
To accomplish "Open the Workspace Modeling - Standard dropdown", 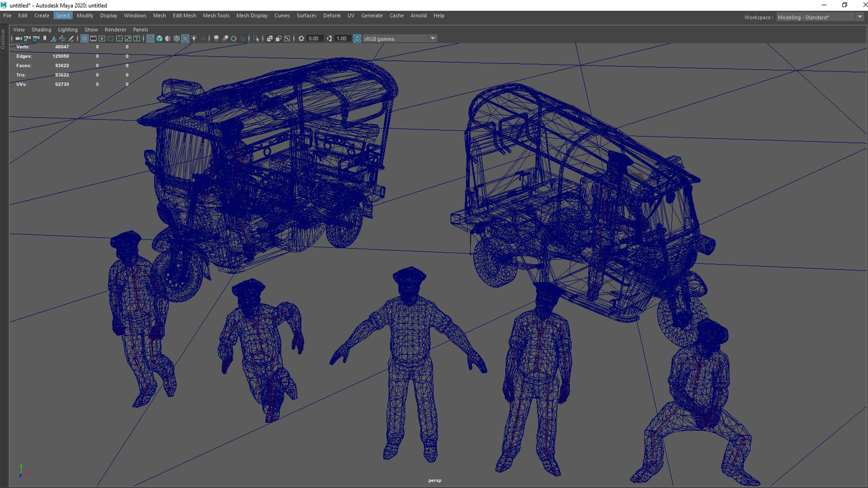I will [x=859, y=17].
